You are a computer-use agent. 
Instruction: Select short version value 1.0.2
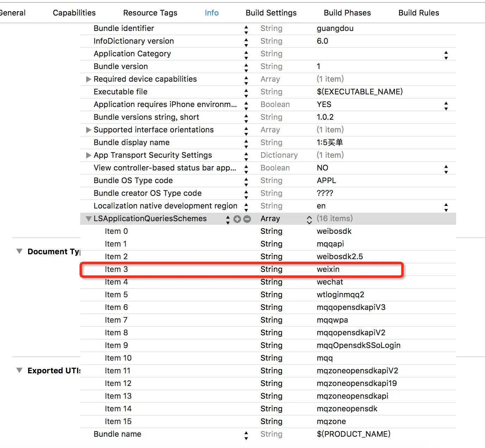(325, 117)
